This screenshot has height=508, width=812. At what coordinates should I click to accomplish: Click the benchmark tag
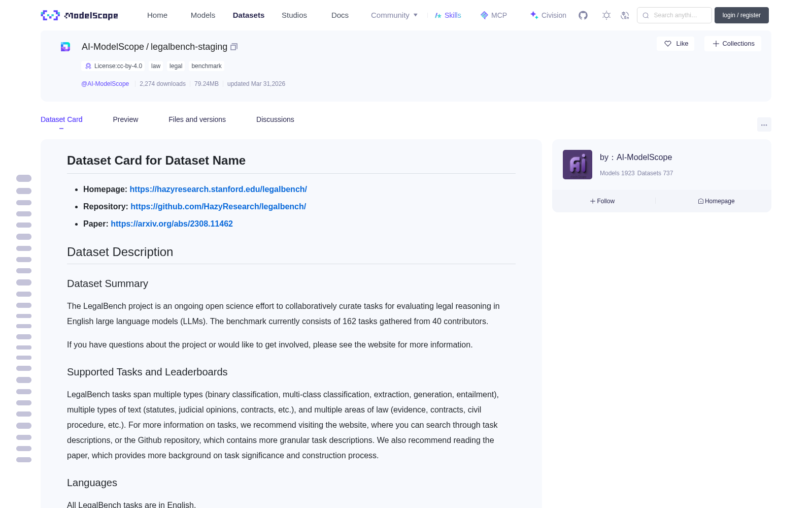tap(207, 66)
